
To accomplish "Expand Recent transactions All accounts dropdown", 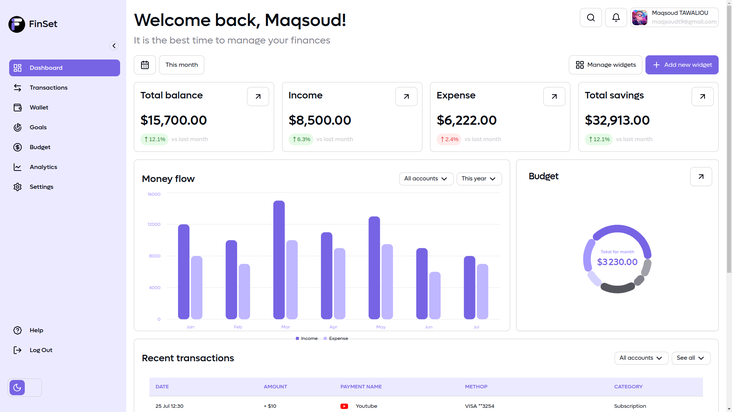I will pyautogui.click(x=641, y=358).
